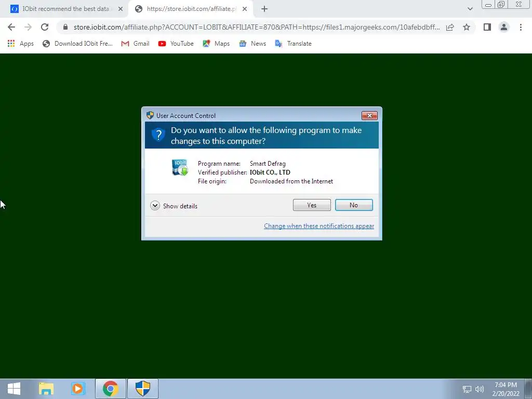
Task: Click the UAC shield taskbar icon
Action: pos(143,389)
